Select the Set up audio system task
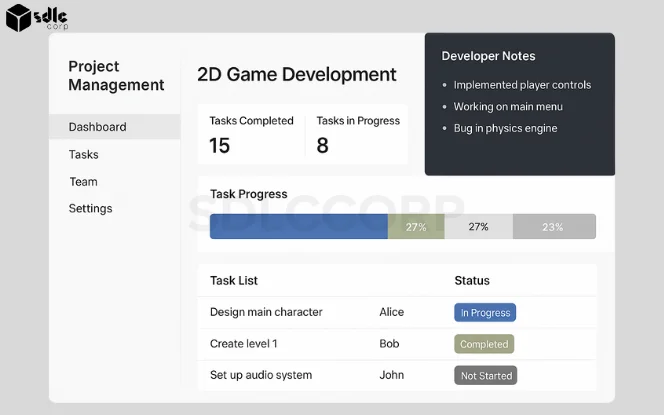Screen dimensions: 664x415 [261, 375]
